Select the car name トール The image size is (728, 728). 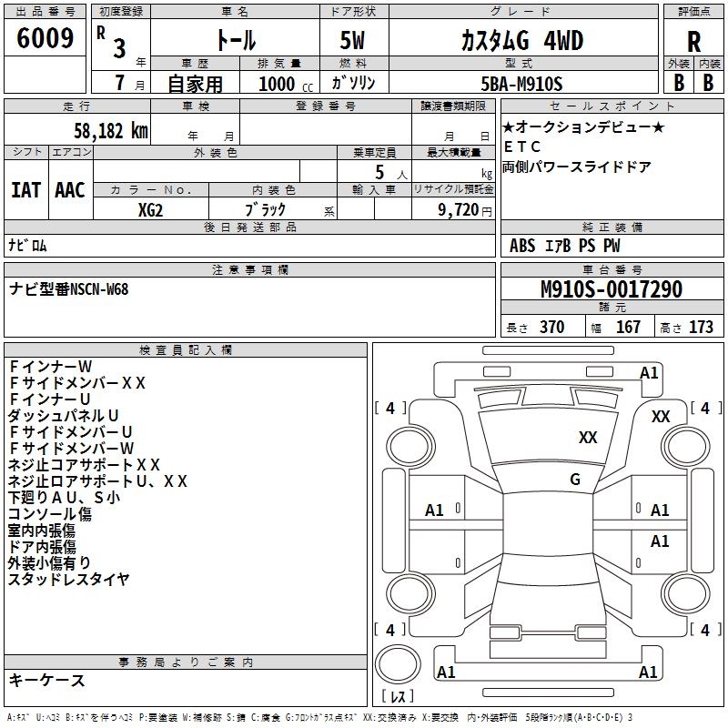click(236, 40)
